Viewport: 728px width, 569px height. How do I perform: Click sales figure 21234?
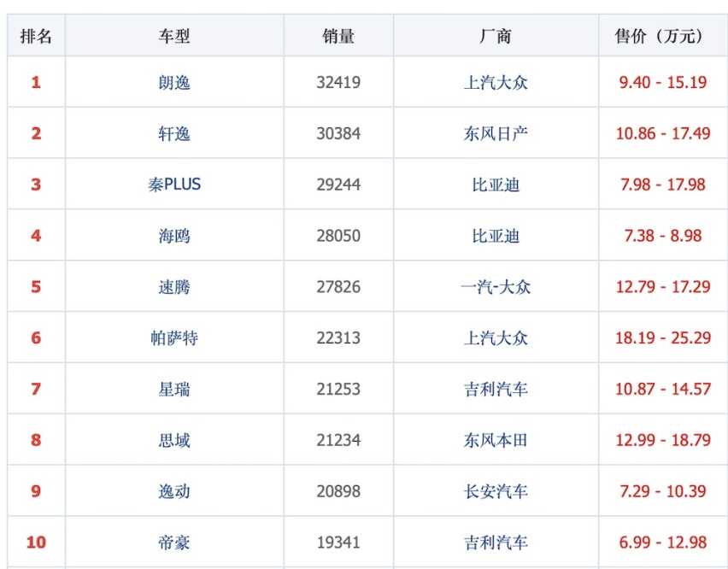pos(338,440)
